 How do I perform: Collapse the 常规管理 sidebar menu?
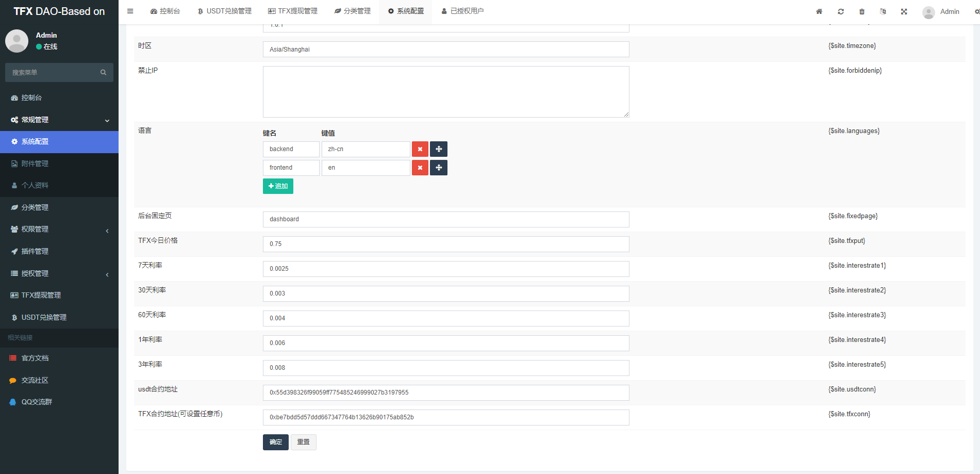click(35, 120)
